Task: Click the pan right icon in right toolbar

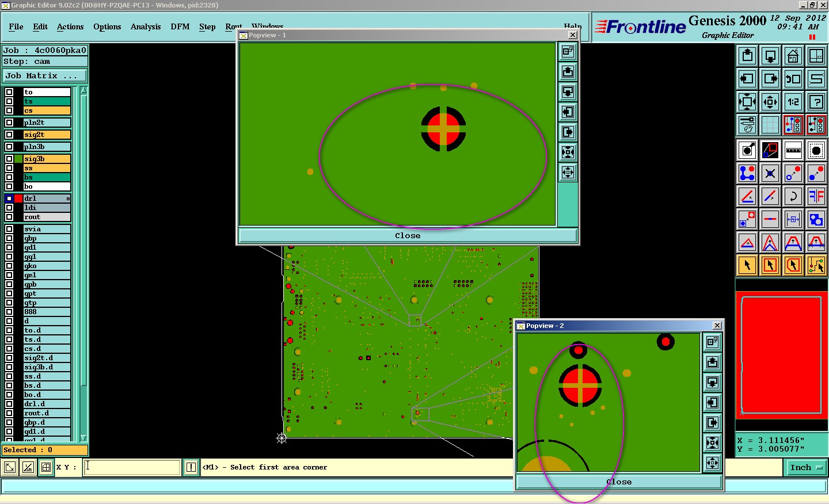Action: [770, 79]
